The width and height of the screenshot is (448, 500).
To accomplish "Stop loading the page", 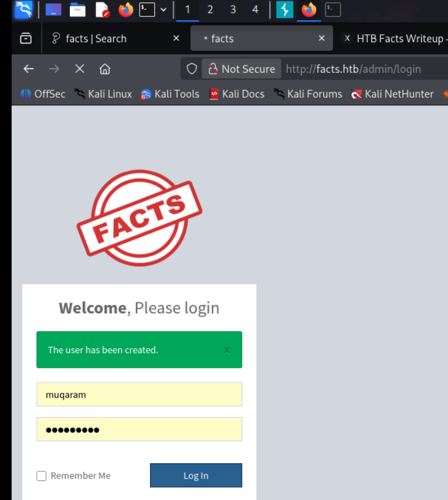I will (x=79, y=69).
